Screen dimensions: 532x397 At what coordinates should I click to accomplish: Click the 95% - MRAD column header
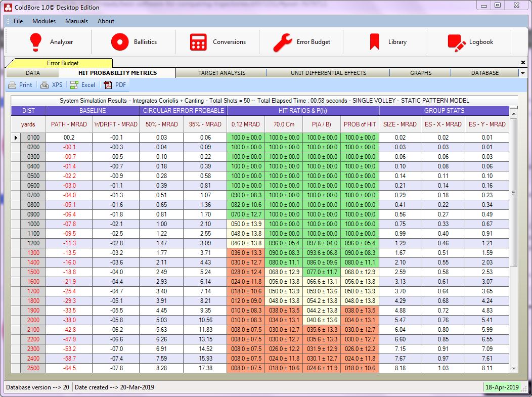pos(205,124)
